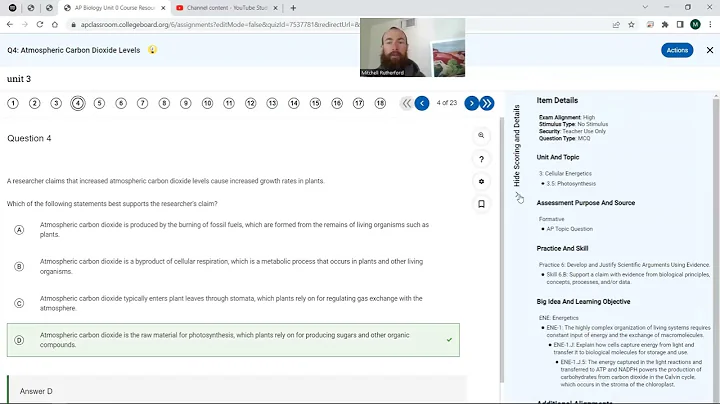The image size is (720, 404).
Task: Click the "ENE: Energetics" text
Action: coord(559,318)
